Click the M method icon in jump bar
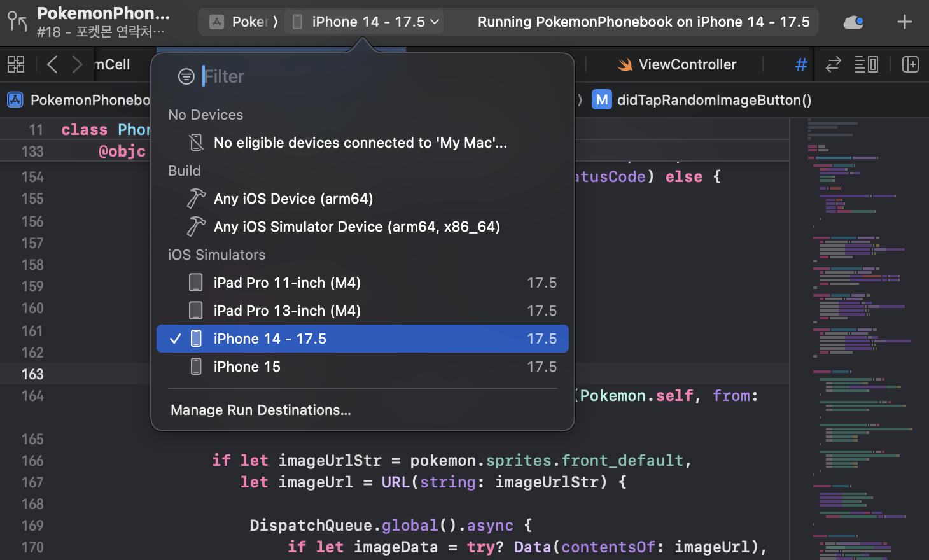This screenshot has height=560, width=929. pos(601,100)
